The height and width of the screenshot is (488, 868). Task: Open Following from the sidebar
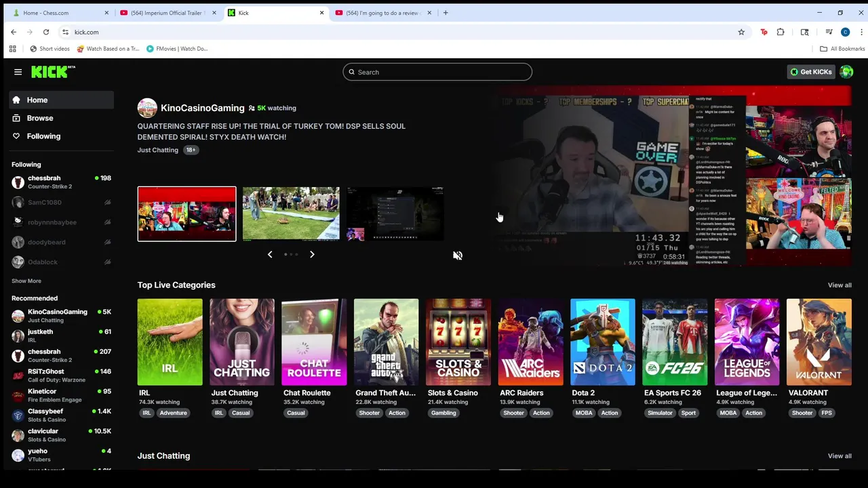[x=62, y=136]
